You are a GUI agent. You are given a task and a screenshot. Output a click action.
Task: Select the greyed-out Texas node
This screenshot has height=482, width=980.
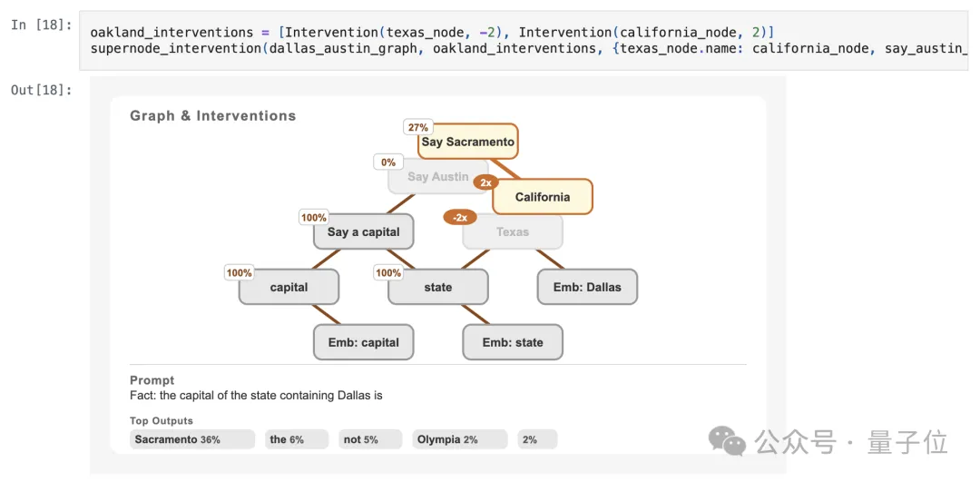[513, 232]
